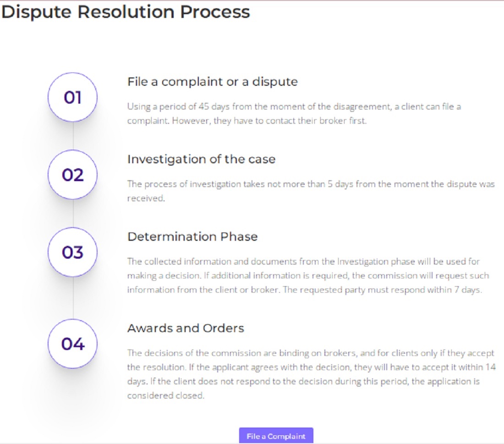The width and height of the screenshot is (504, 444).
Task: Click the 03 step circle
Action: [x=73, y=252]
